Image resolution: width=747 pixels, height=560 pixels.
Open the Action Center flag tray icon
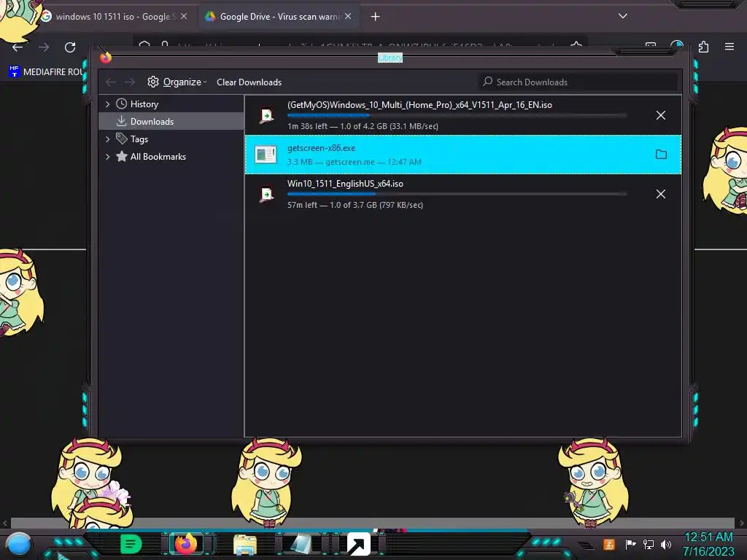click(630, 544)
